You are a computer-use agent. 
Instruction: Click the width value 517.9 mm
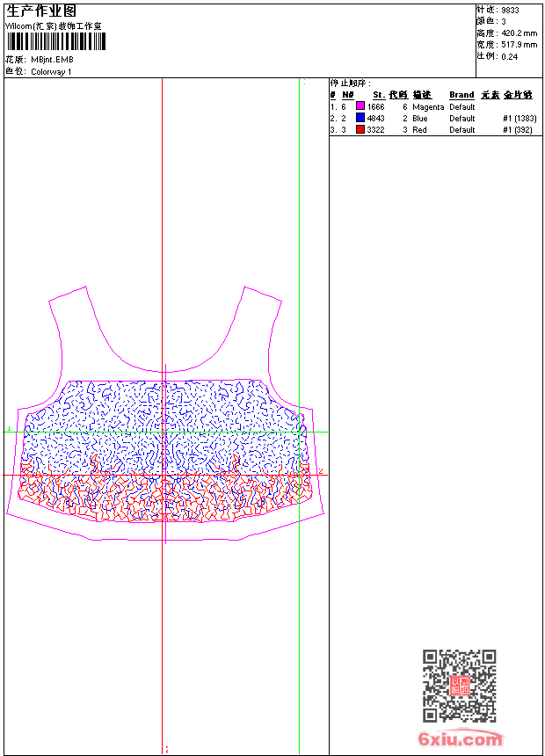pyautogui.click(x=519, y=45)
